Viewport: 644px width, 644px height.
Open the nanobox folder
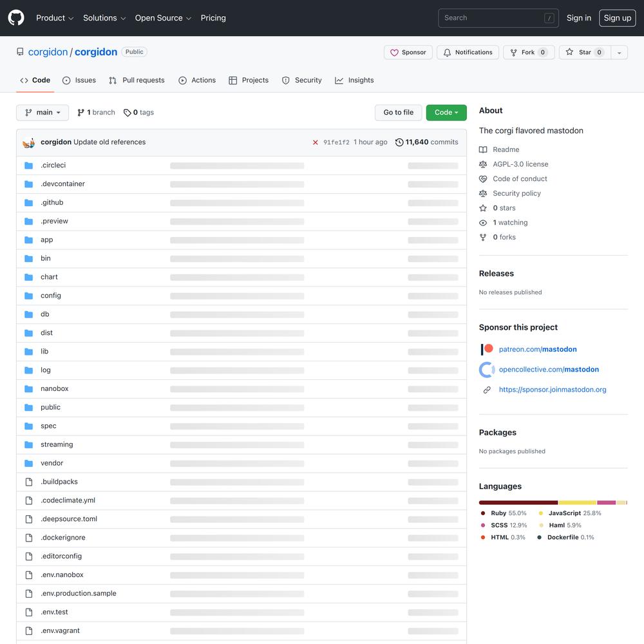point(55,388)
